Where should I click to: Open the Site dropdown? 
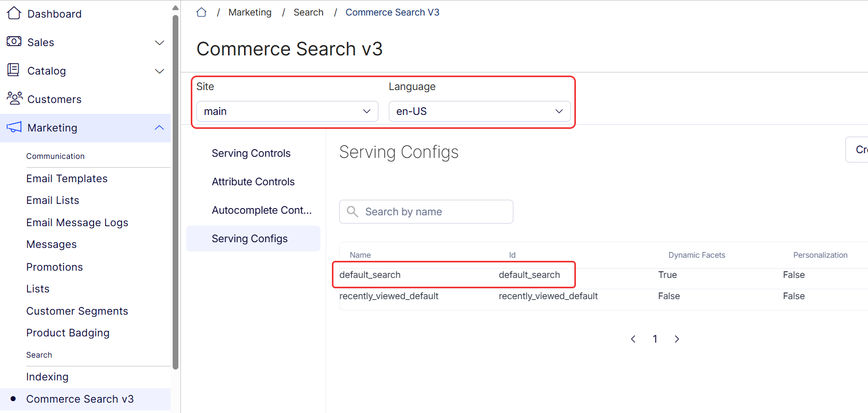tap(287, 111)
